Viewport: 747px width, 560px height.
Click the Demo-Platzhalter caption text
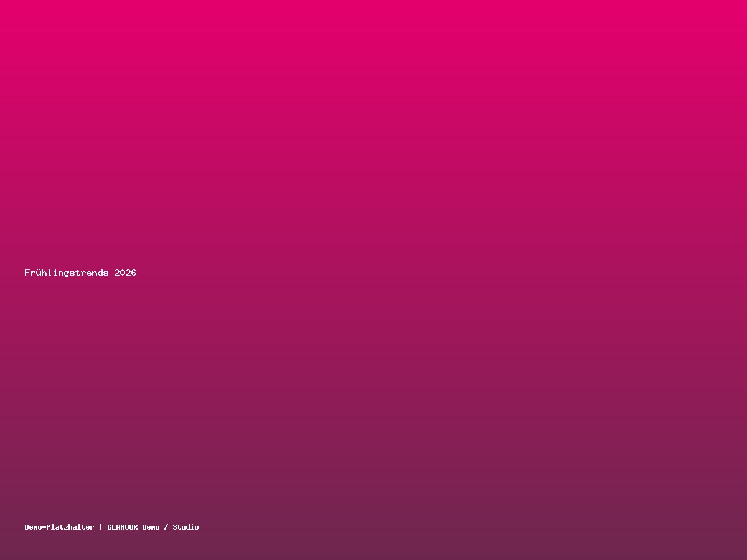59,527
